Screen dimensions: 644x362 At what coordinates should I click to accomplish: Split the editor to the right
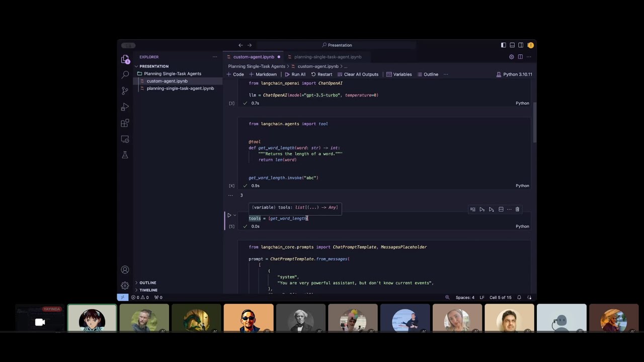[x=520, y=57]
